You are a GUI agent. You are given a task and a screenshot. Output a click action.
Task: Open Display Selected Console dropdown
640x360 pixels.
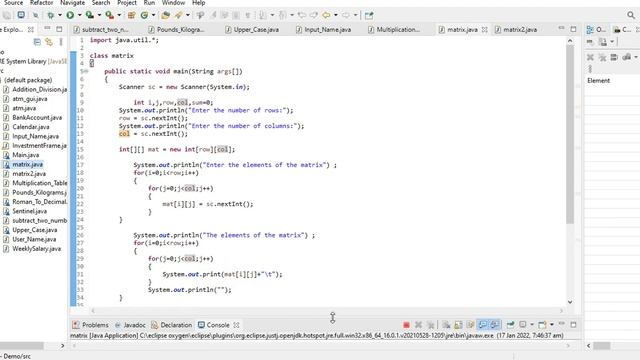tap(532, 325)
